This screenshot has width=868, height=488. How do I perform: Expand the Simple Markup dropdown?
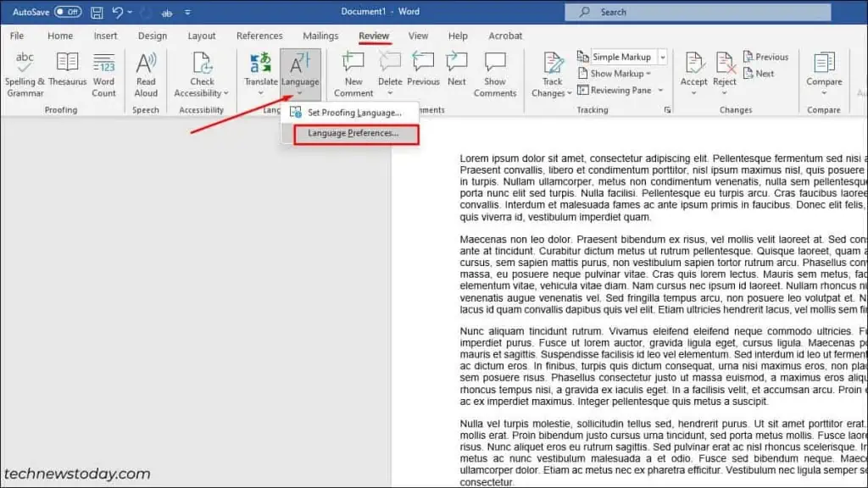click(x=663, y=57)
